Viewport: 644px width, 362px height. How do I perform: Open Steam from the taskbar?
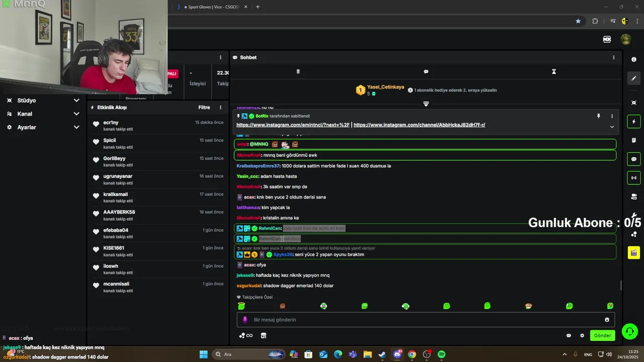pos(382,354)
